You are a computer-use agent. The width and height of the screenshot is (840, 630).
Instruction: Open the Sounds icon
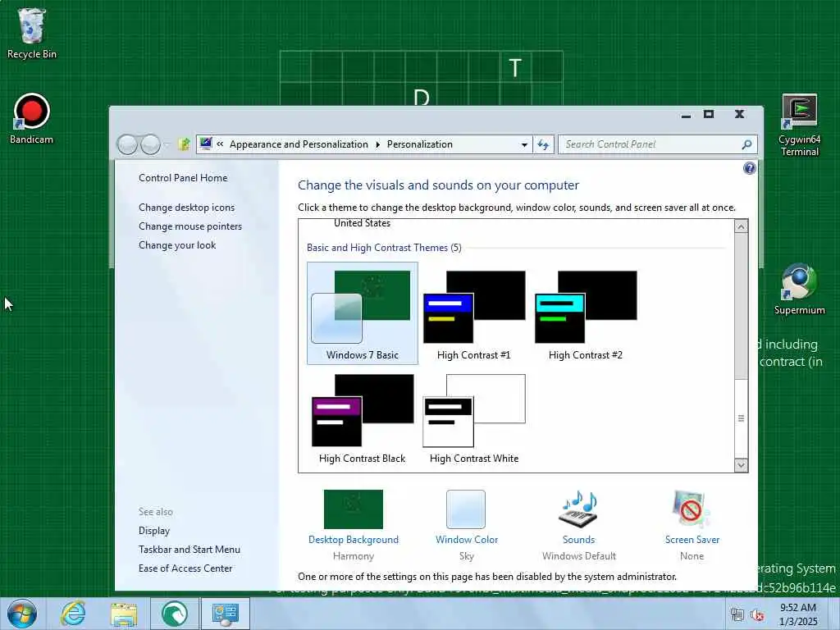(578, 509)
